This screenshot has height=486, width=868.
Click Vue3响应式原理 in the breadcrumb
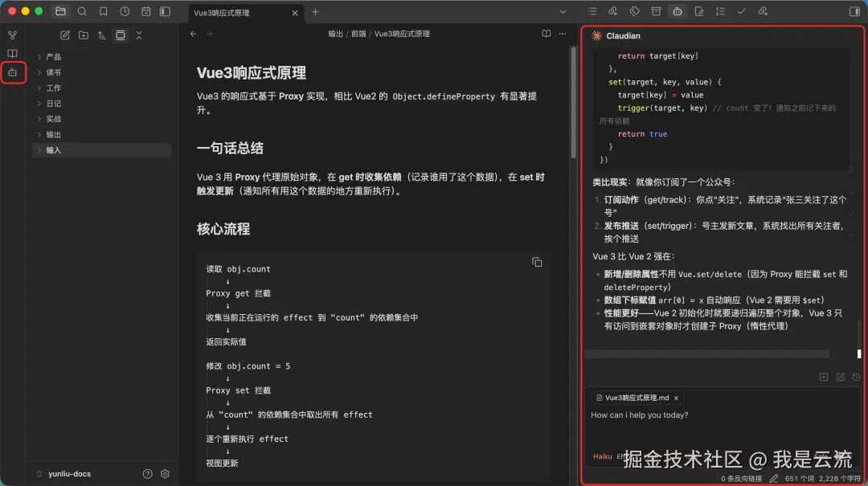click(x=402, y=34)
